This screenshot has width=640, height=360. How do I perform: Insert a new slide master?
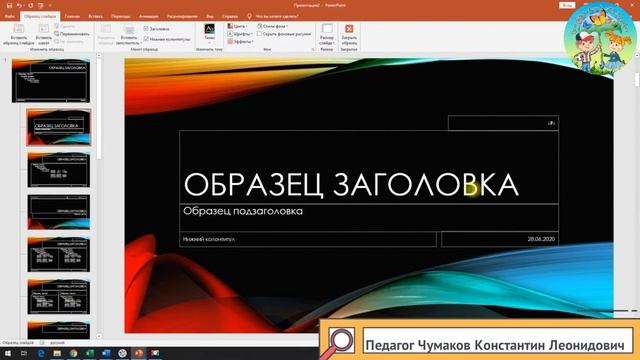click(x=18, y=34)
